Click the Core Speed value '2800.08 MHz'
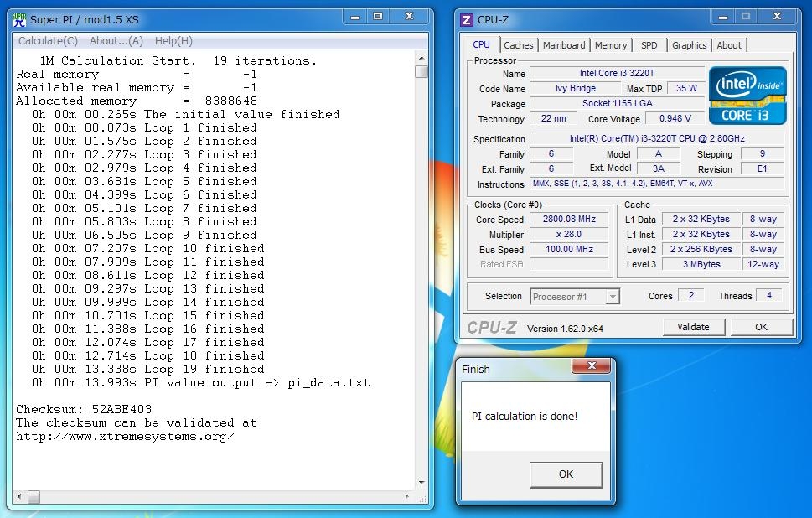Screen dimensions: 812x518 tap(569, 219)
